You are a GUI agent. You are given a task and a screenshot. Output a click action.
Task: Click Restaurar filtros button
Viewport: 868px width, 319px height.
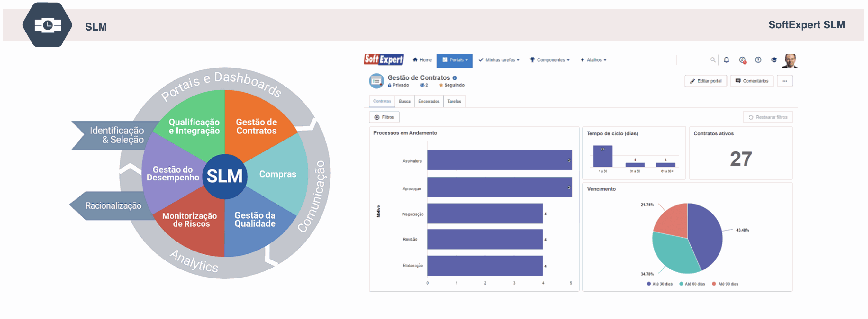[x=768, y=117]
